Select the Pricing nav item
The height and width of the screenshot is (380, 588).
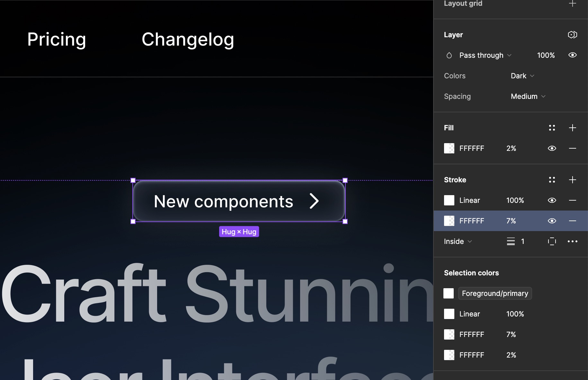point(57,39)
